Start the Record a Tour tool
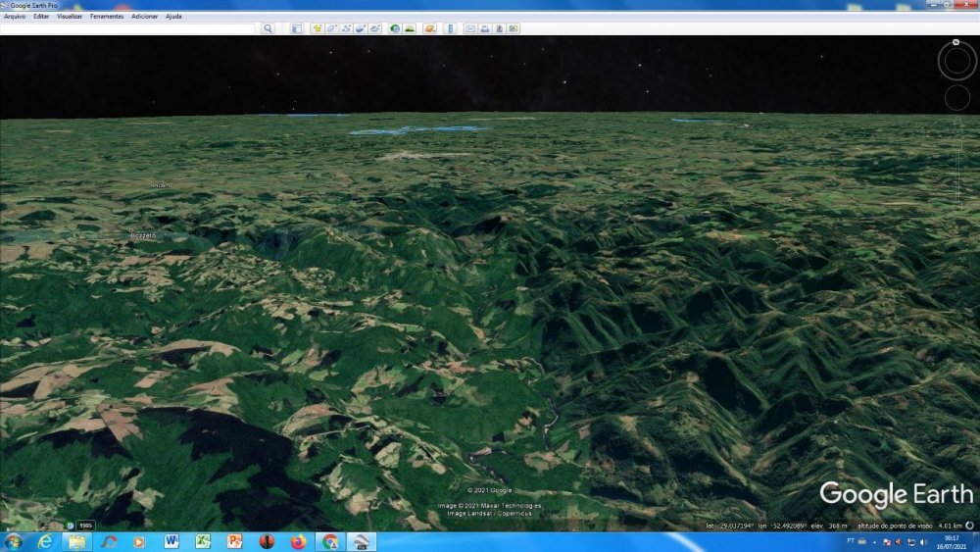Image resolution: width=980 pixels, height=552 pixels. click(375, 28)
